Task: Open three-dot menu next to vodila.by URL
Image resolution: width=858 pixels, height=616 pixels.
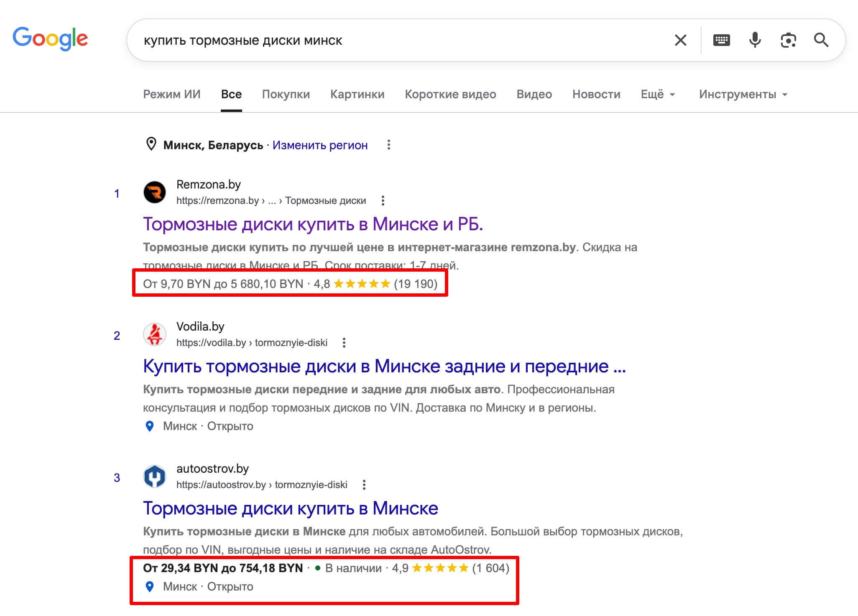Action: pos(344,343)
